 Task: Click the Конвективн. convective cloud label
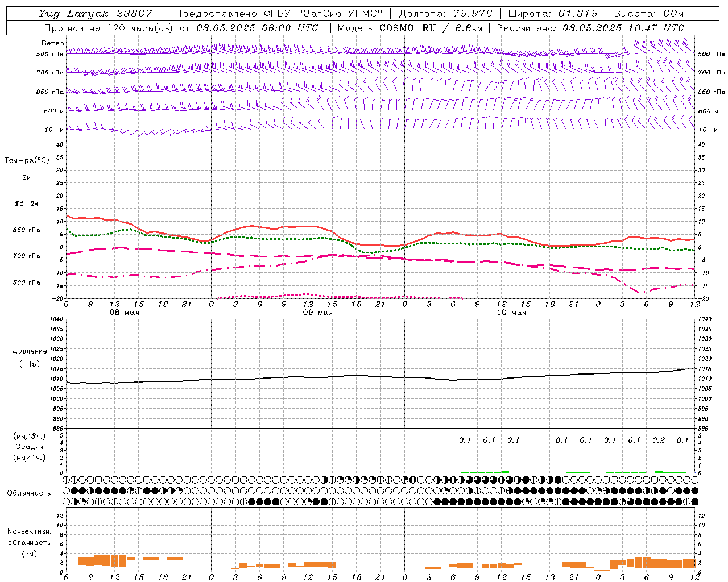(29, 531)
